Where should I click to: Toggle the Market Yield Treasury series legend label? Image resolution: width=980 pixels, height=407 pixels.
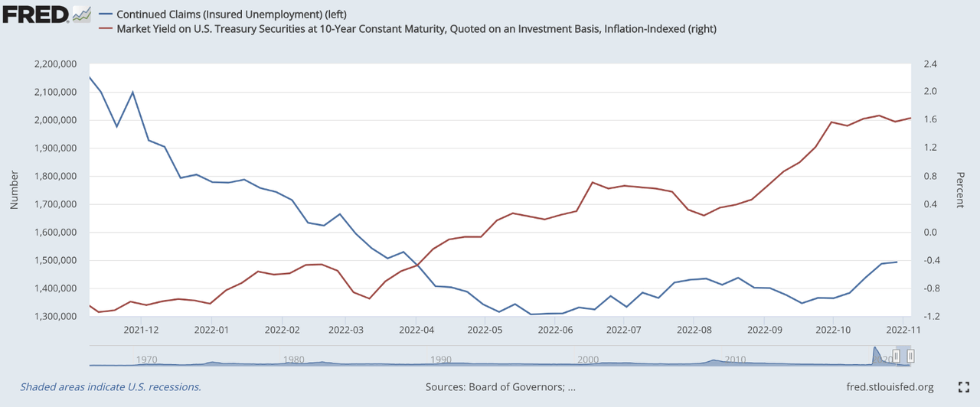416,29
